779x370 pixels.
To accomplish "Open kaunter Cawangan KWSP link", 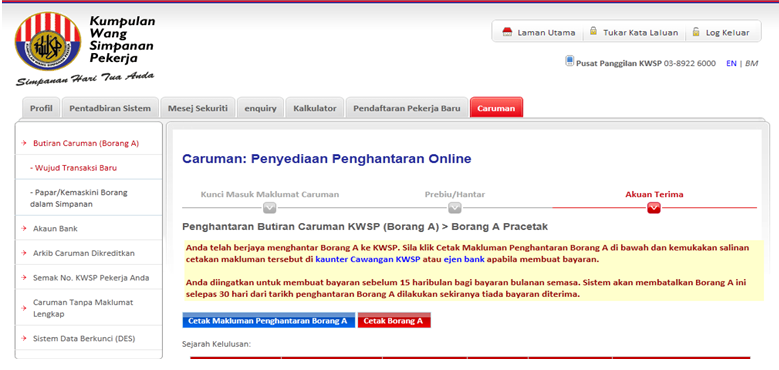I will (368, 259).
